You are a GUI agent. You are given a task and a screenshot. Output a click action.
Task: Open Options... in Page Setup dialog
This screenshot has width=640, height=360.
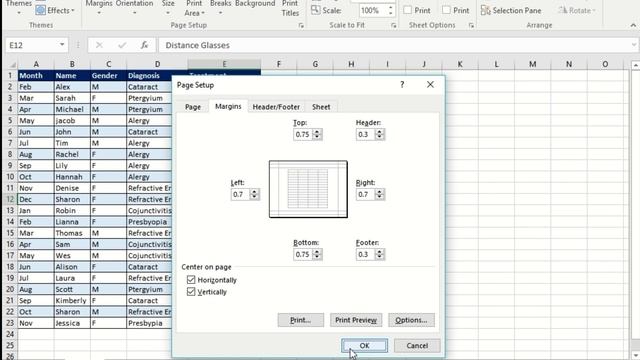(411, 320)
